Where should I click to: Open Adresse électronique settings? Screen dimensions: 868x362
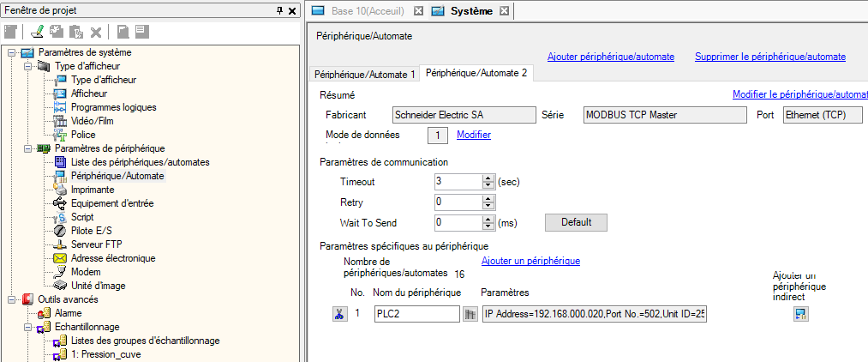pyautogui.click(x=113, y=258)
